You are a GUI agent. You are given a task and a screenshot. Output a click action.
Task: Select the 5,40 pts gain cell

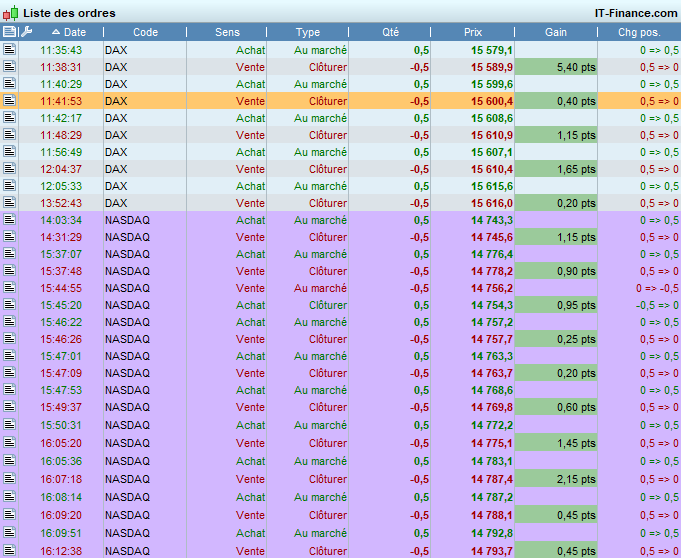tap(555, 67)
